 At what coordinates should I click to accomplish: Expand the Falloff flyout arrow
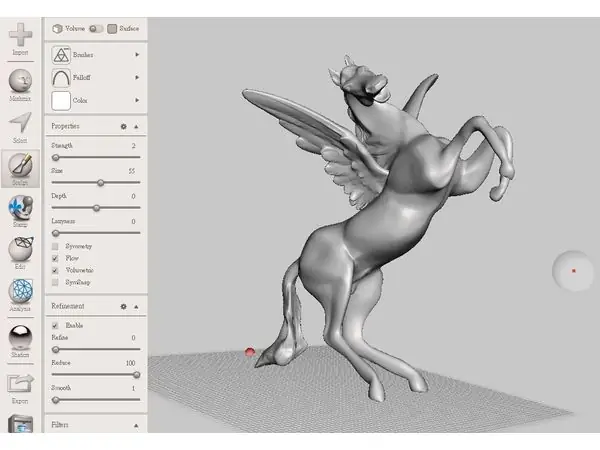(x=137, y=78)
